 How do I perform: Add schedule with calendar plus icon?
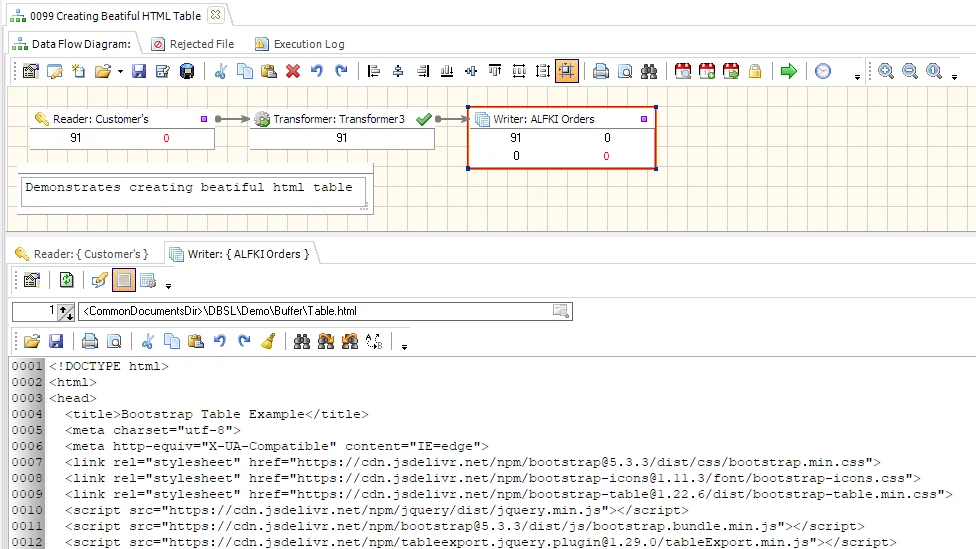point(707,71)
